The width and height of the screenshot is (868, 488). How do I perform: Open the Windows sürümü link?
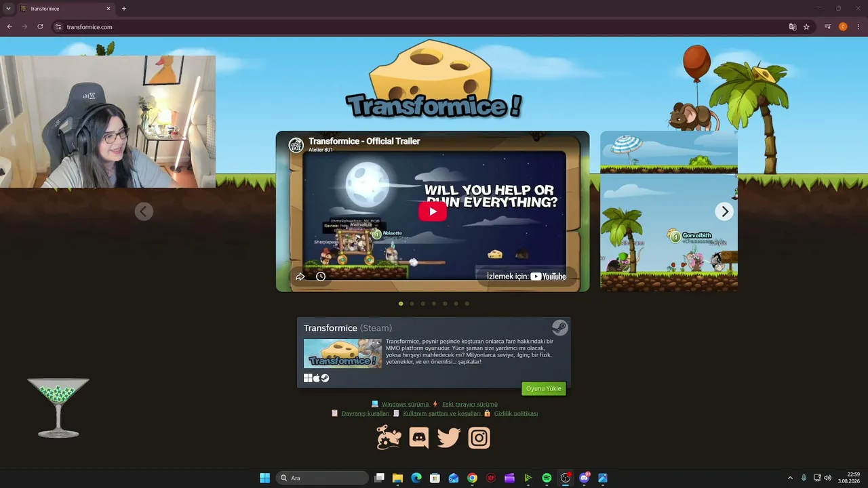406,405
